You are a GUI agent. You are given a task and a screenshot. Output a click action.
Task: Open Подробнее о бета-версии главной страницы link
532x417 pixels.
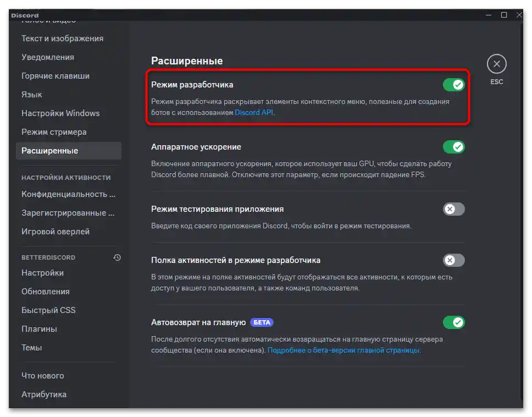click(343, 350)
